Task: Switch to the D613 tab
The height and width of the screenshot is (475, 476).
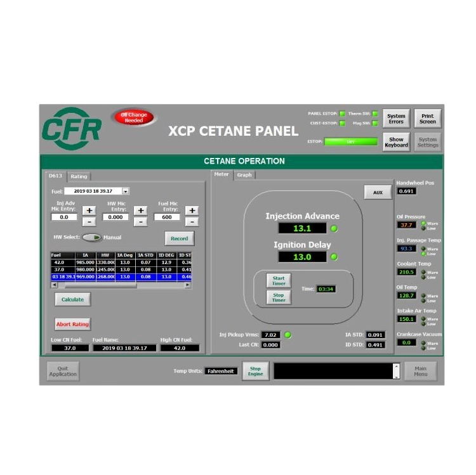Action: coord(55,176)
